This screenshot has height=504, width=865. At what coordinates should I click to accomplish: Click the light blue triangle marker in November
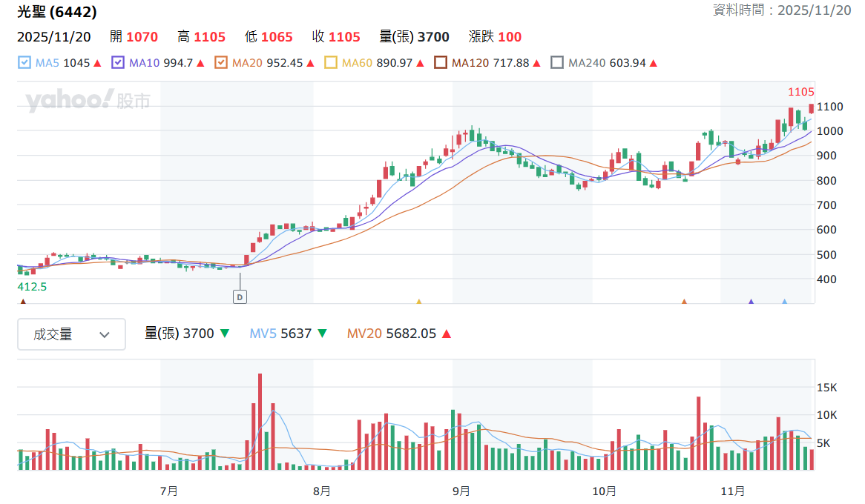coord(784,301)
